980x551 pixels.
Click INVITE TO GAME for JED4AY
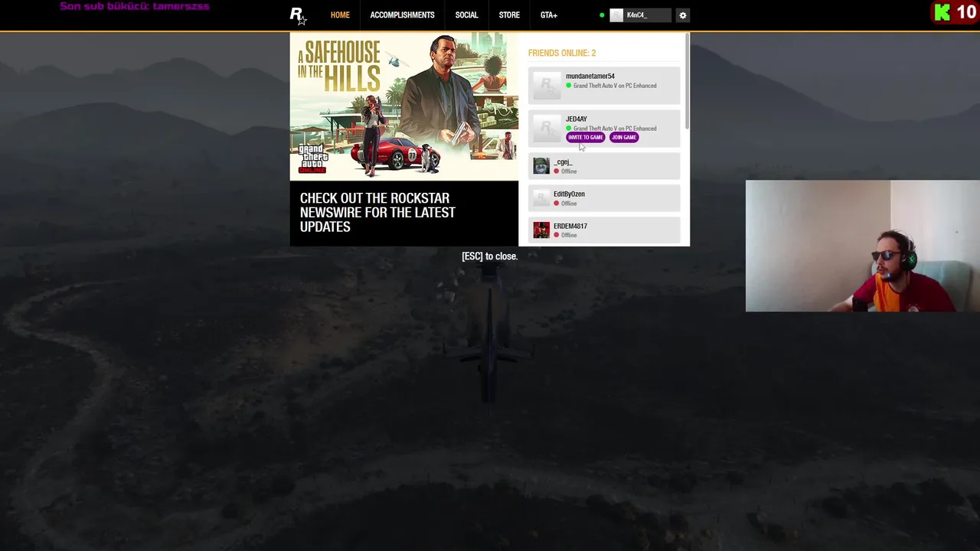[586, 138]
